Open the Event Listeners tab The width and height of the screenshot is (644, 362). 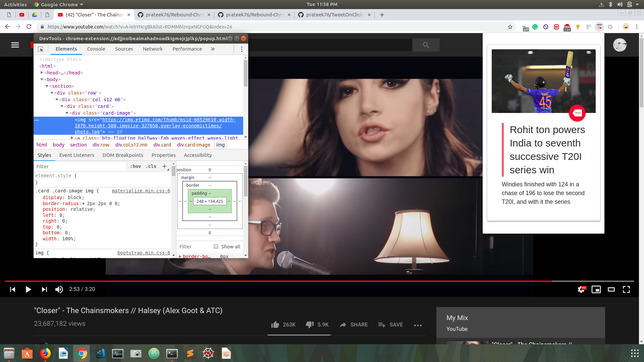(76, 155)
